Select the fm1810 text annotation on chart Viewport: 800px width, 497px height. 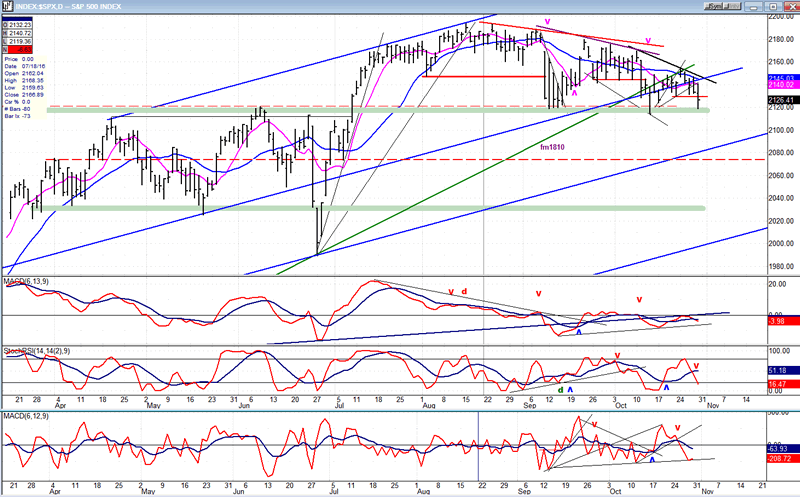[552, 147]
